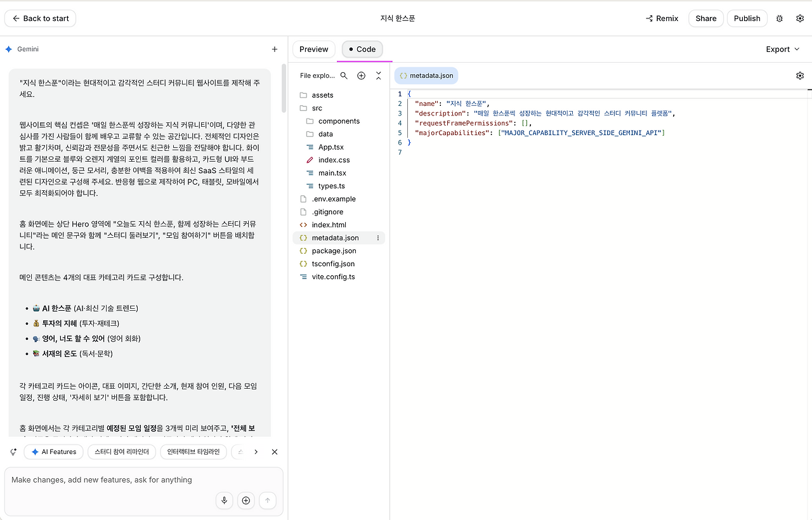
Task: Add new file with circled plus icon
Action: [361, 75]
